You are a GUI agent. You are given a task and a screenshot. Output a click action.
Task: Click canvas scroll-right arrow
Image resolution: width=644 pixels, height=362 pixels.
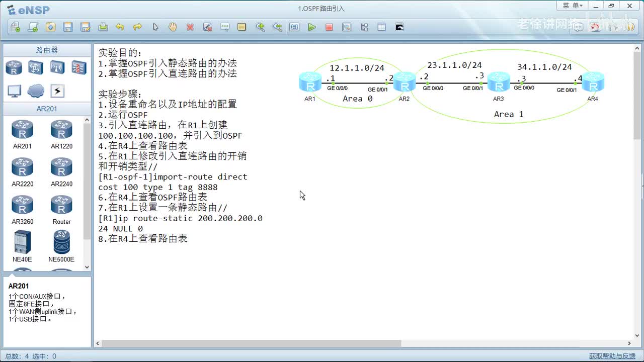point(629,343)
